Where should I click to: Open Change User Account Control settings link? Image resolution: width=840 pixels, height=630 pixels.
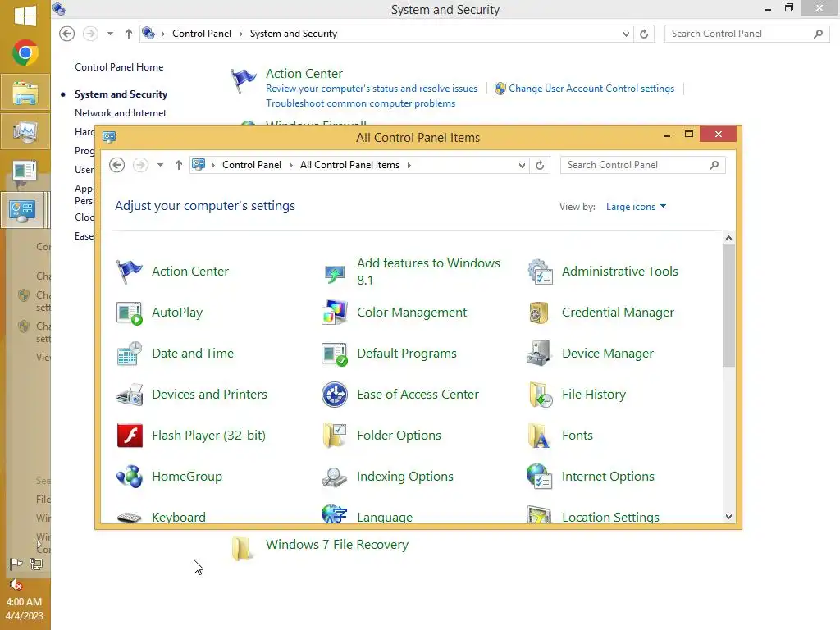[591, 89]
